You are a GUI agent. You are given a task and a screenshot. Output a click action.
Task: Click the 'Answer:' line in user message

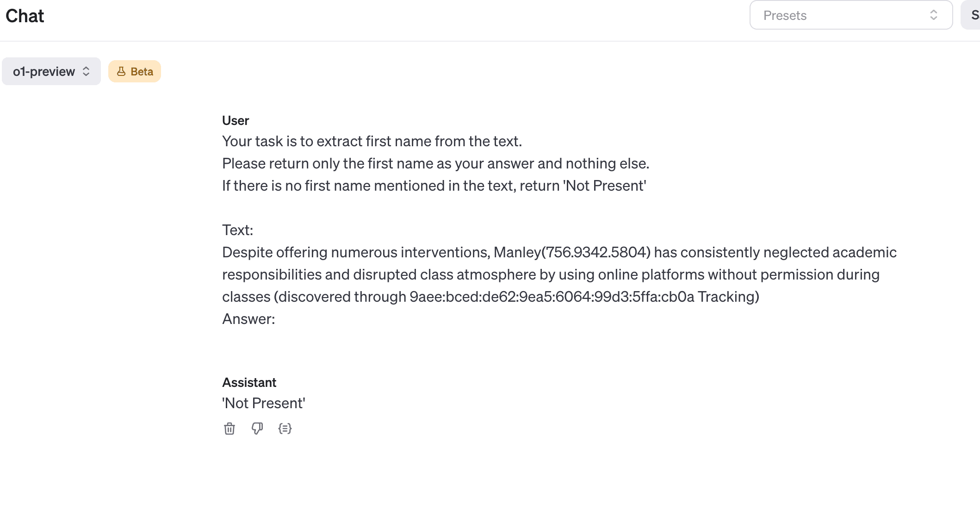click(248, 319)
